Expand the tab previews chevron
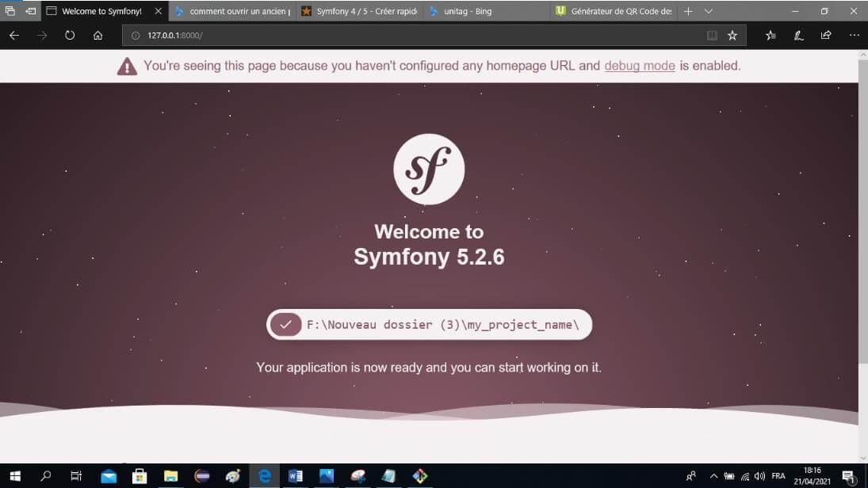The image size is (868, 488). (709, 11)
